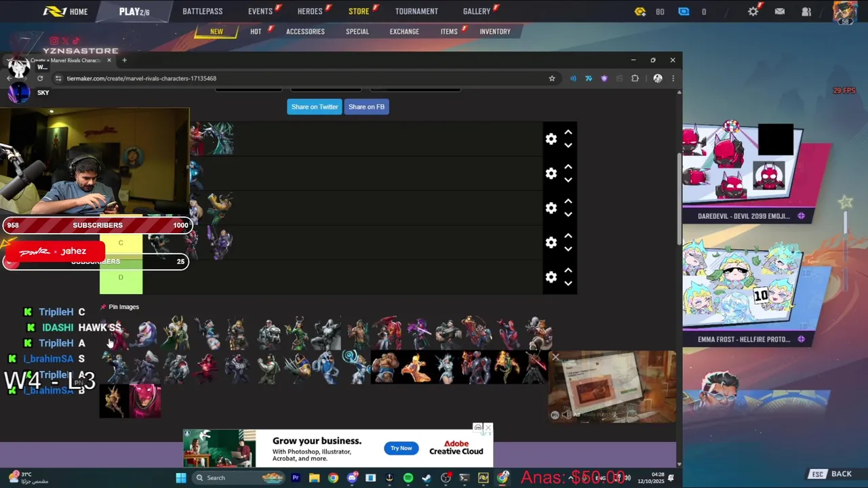
Task: Mute the floating video ad
Action: [566, 415]
